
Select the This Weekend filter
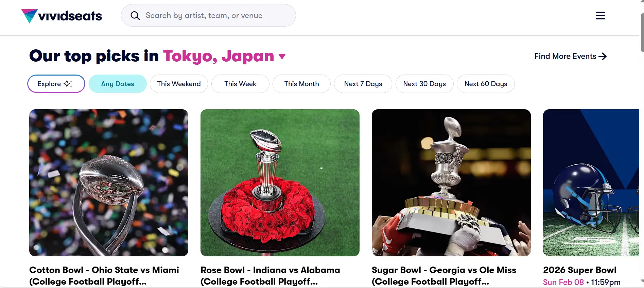[179, 84]
